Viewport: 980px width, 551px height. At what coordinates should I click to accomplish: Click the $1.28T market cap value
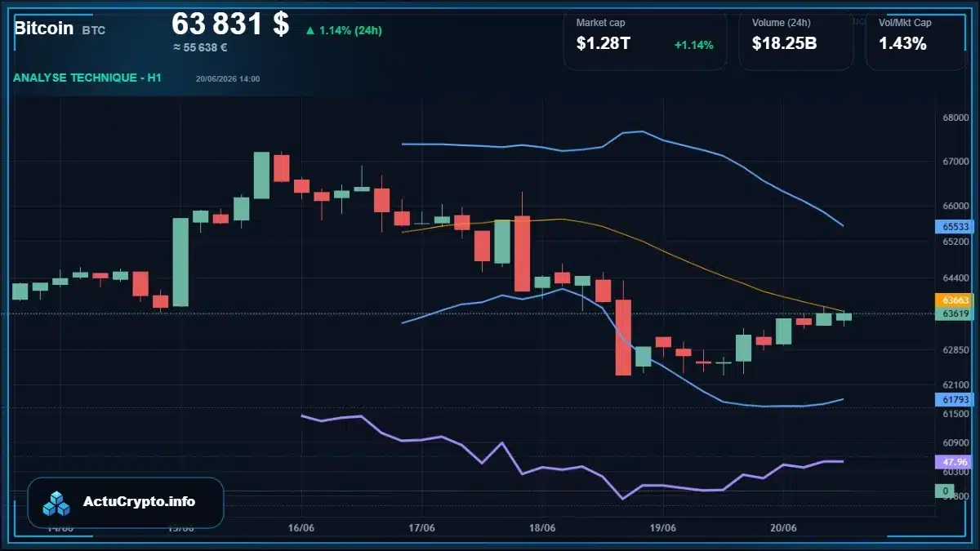[604, 44]
